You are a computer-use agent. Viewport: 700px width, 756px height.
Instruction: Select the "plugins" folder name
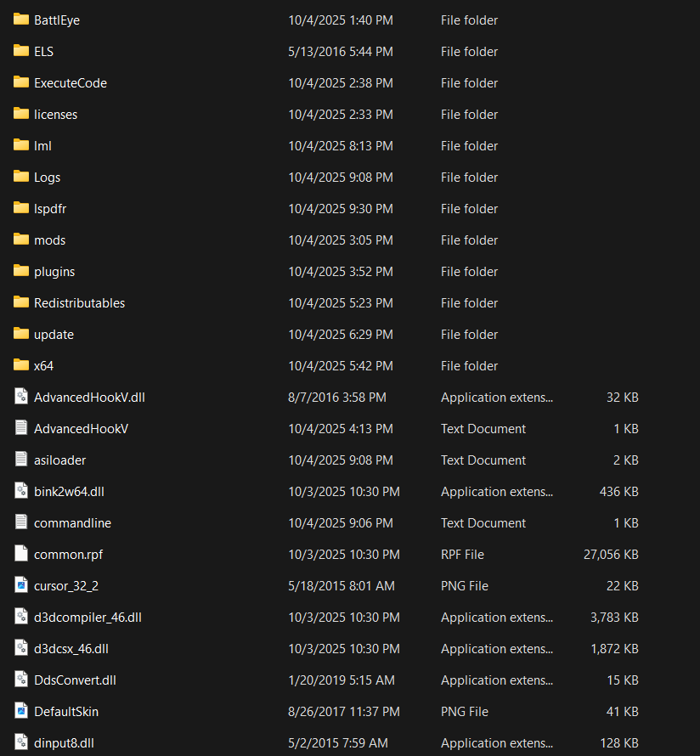click(54, 272)
